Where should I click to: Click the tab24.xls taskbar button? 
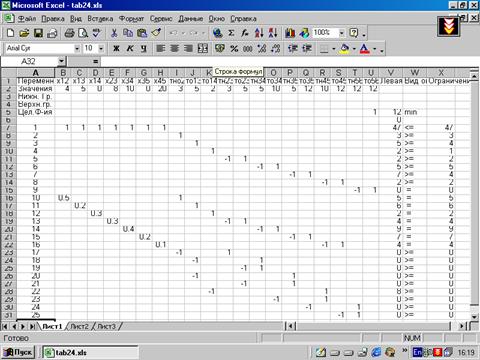pos(90,352)
